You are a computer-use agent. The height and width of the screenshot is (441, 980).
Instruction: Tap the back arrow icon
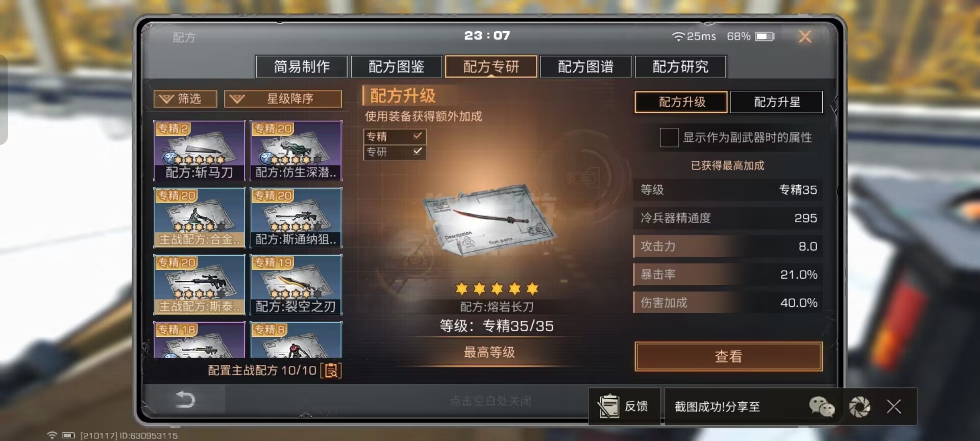[x=185, y=399]
